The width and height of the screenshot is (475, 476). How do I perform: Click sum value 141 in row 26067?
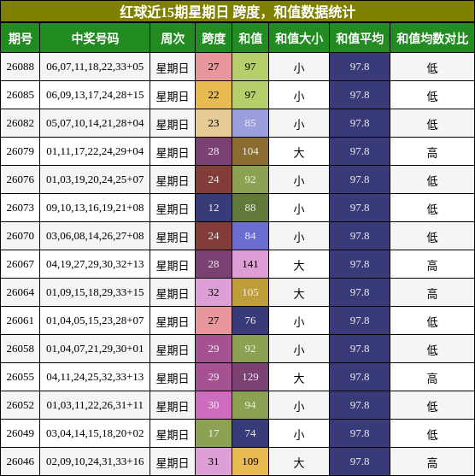[250, 264]
